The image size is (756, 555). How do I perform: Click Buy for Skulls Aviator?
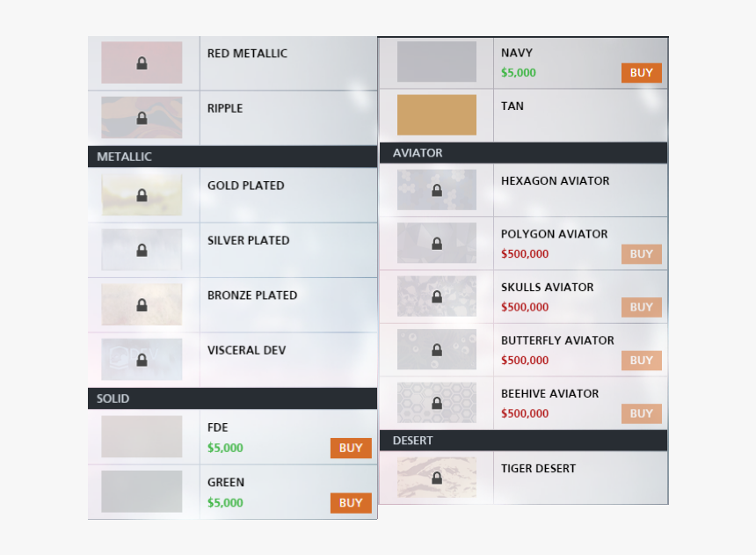pos(641,307)
